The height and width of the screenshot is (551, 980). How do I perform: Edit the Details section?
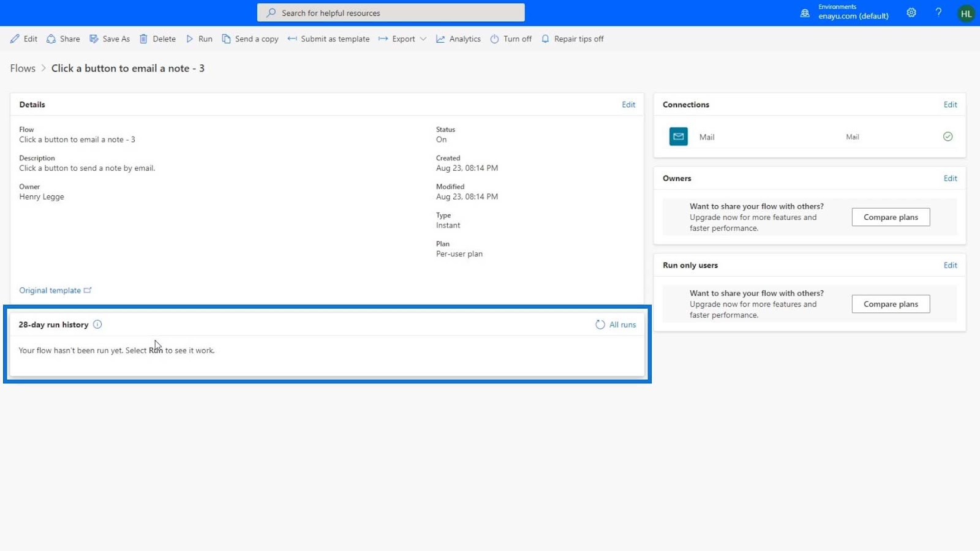[x=628, y=105]
